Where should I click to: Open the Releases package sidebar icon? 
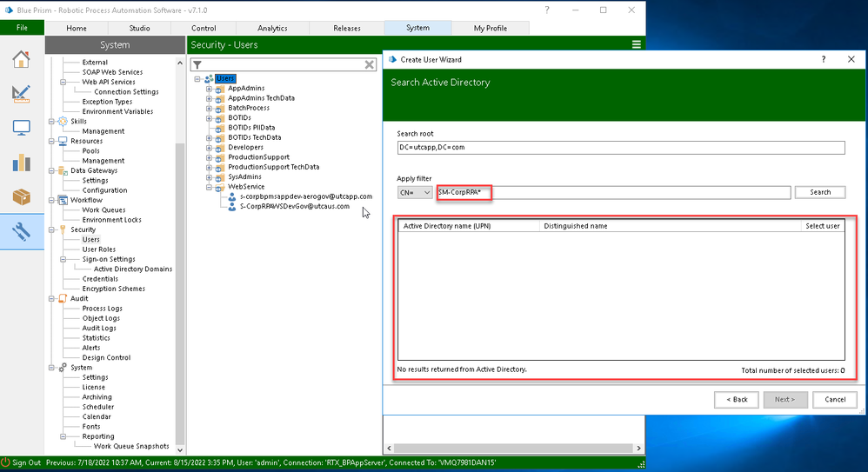[21, 196]
